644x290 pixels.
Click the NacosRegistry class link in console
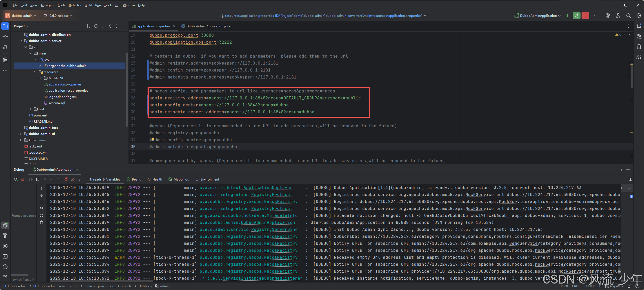point(281,201)
